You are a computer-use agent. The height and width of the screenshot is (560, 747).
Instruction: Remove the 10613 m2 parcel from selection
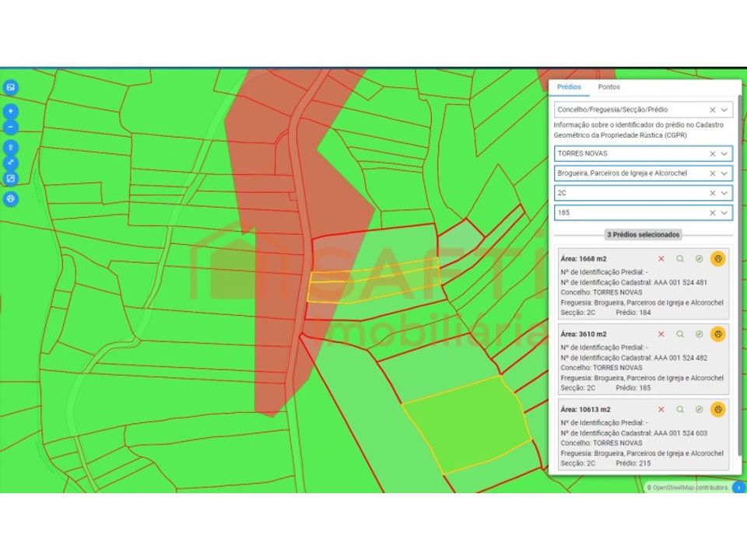tap(661, 409)
